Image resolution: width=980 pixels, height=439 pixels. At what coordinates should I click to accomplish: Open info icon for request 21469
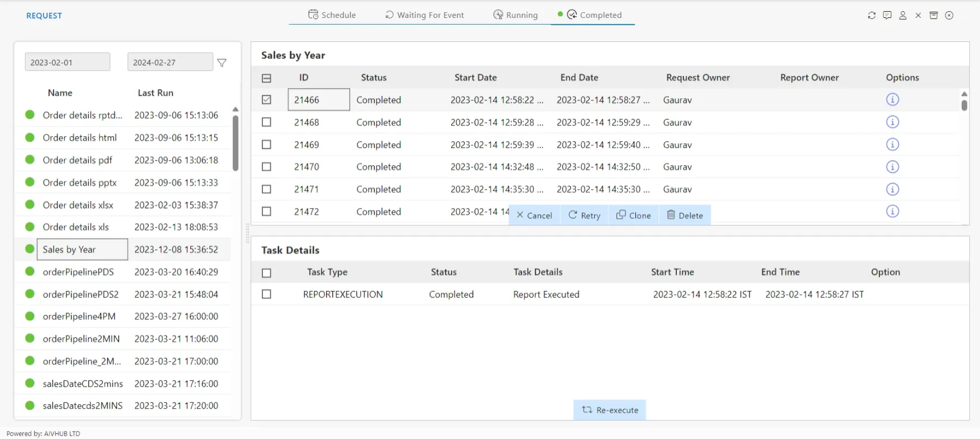[x=892, y=144]
